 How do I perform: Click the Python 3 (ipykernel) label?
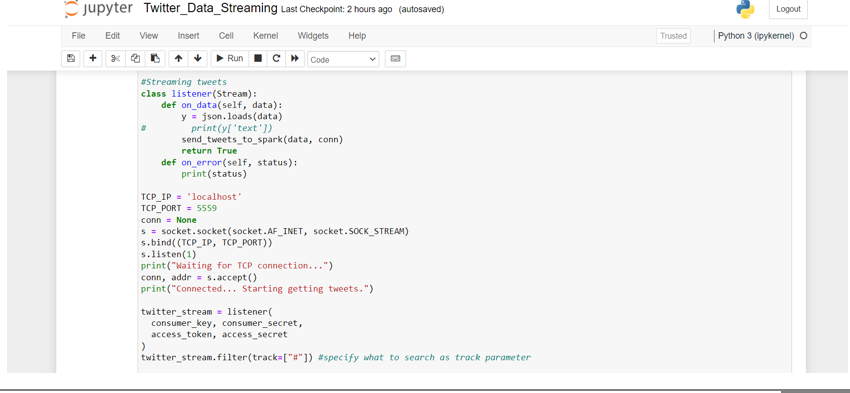756,36
